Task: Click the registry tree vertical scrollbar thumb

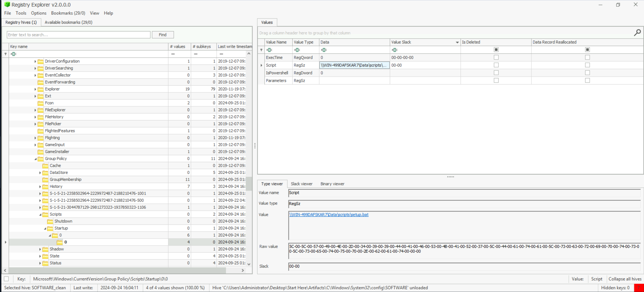Action: (x=248, y=183)
